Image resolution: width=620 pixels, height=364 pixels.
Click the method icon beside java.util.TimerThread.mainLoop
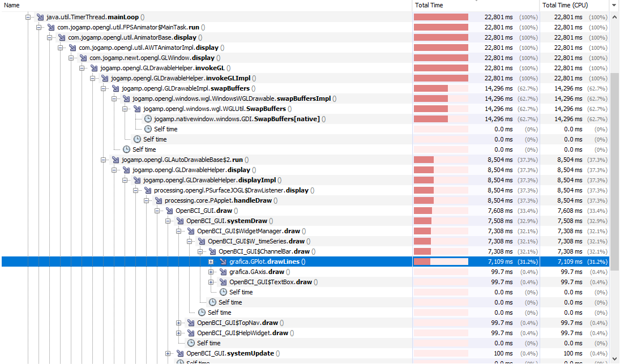click(40, 17)
